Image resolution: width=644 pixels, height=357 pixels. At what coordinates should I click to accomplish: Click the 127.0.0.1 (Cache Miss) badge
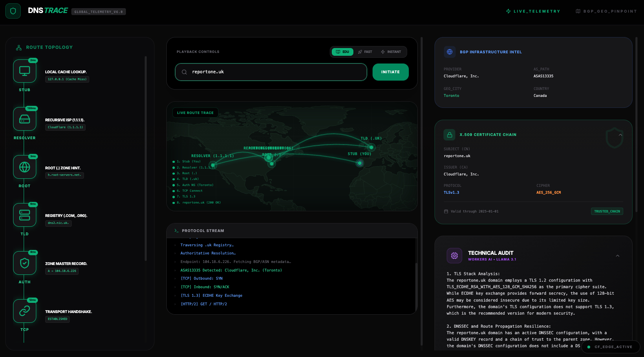(x=67, y=79)
